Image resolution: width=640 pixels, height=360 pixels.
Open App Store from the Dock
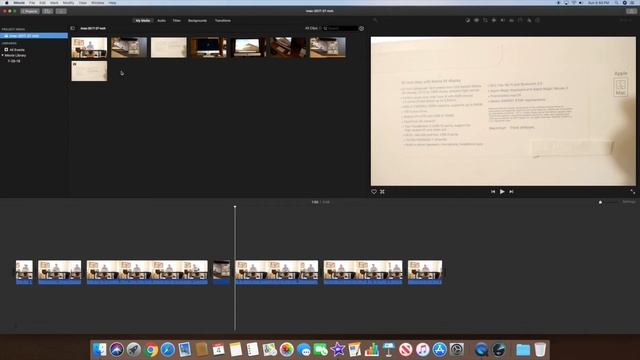tap(440, 350)
